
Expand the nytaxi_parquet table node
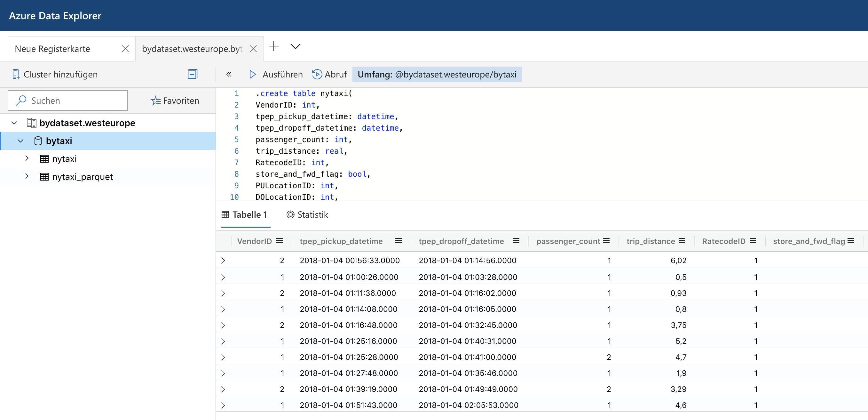tap(27, 176)
